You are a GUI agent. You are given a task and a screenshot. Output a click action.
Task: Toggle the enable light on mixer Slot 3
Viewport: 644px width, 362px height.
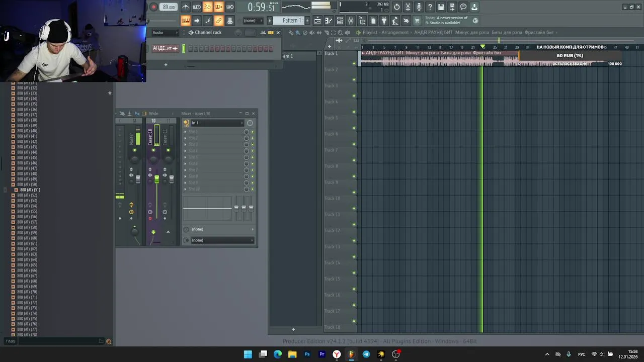click(253, 145)
